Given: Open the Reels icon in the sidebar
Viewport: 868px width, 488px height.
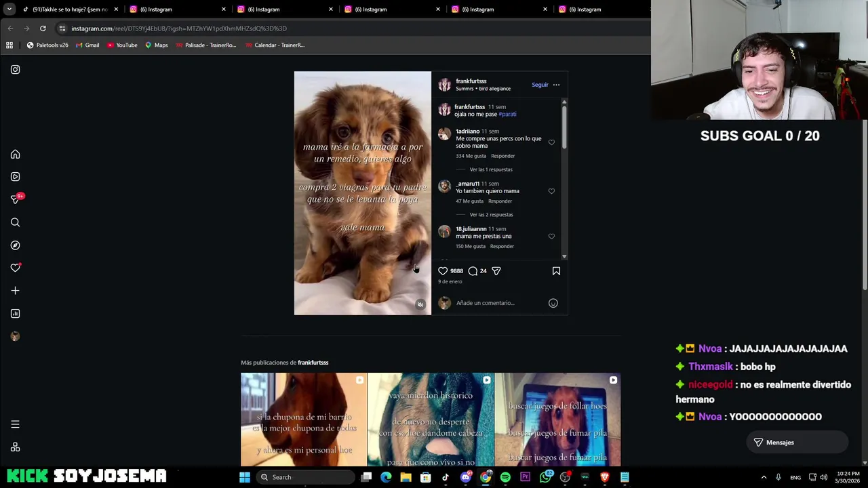Looking at the screenshot, I should tap(15, 177).
